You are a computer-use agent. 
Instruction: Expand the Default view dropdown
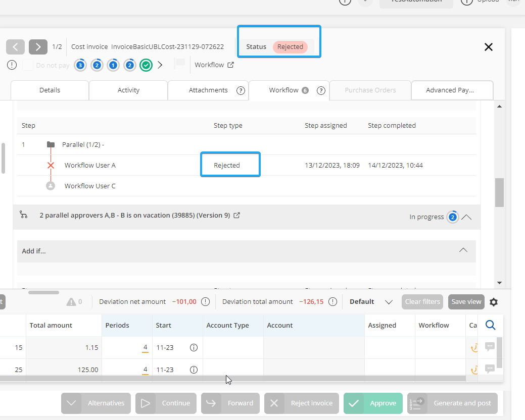388,302
